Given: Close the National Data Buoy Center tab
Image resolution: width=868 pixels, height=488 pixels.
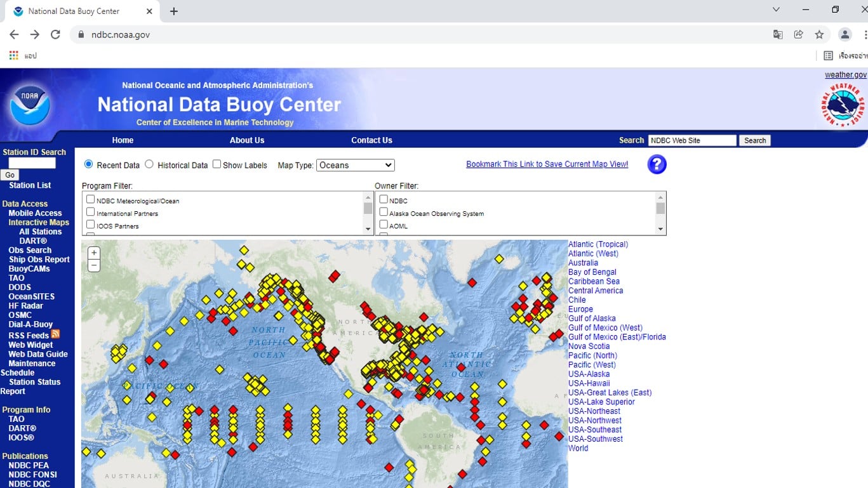Looking at the screenshot, I should tap(149, 11).
